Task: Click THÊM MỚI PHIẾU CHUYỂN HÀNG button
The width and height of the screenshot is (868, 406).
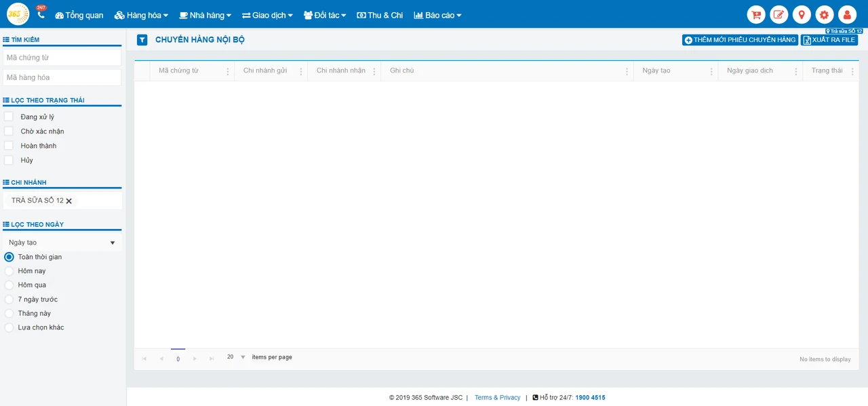Action: (740, 40)
